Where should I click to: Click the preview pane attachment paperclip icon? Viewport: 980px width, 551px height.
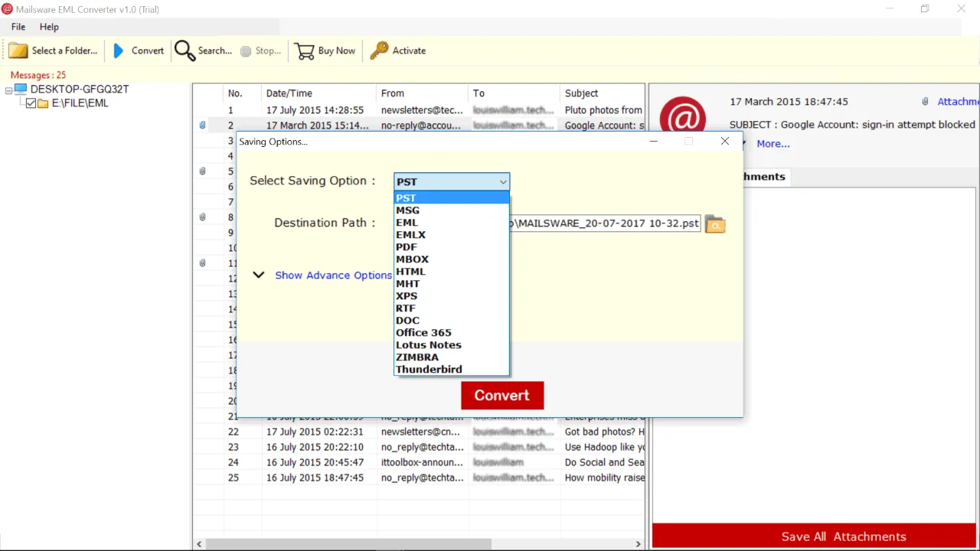[926, 102]
